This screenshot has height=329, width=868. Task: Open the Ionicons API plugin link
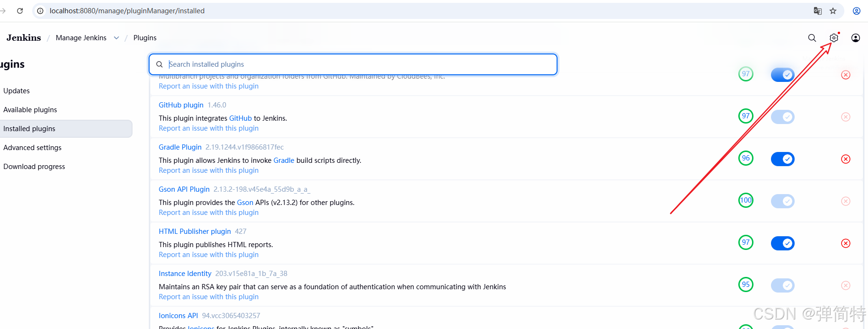[x=178, y=316]
